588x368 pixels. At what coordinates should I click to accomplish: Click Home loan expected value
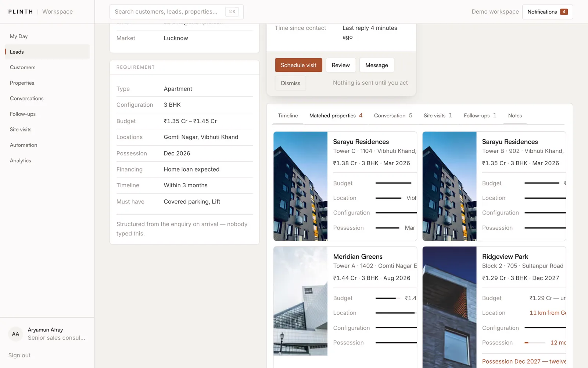click(191, 169)
